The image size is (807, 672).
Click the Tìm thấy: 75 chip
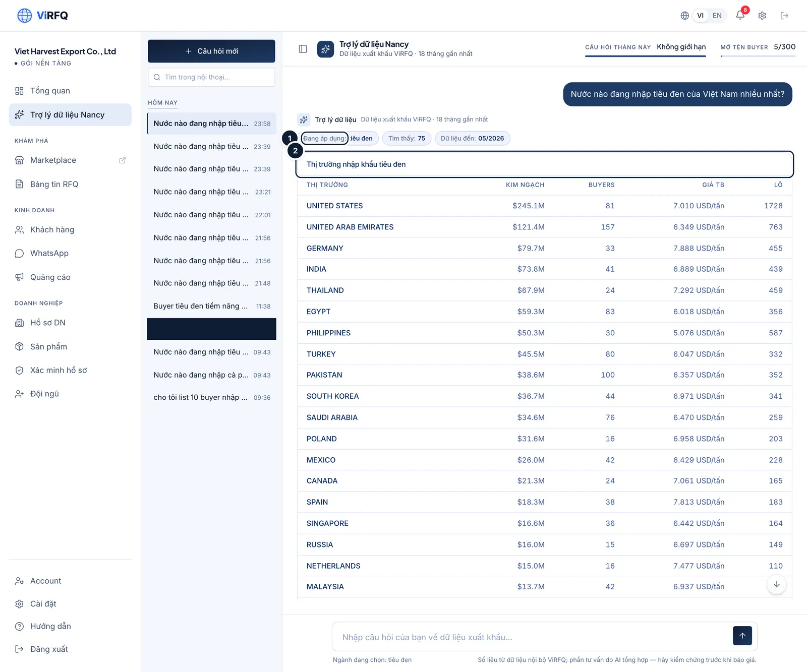(x=407, y=138)
